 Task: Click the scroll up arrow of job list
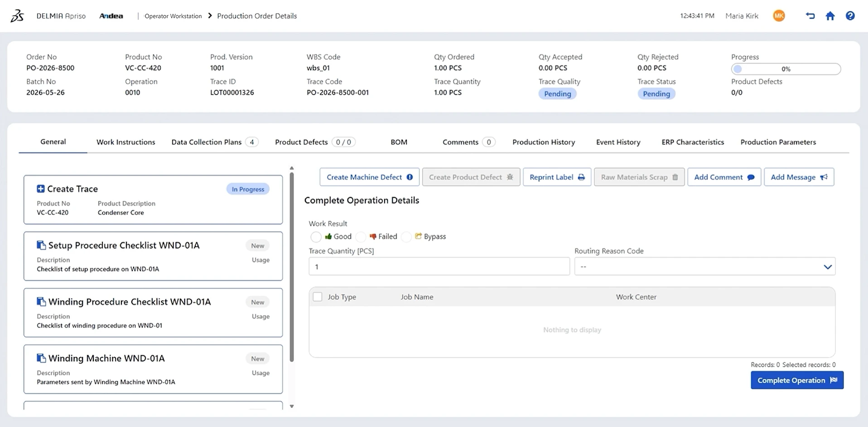pos(292,168)
